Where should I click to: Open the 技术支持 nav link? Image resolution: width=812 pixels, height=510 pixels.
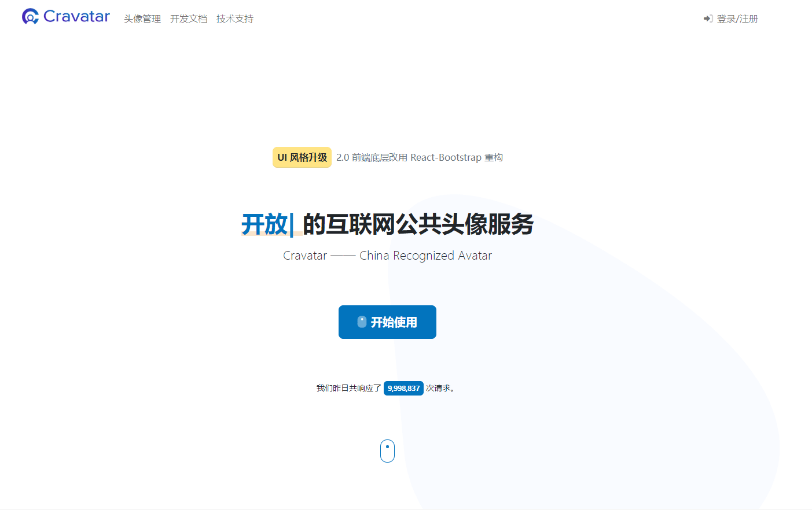point(235,19)
